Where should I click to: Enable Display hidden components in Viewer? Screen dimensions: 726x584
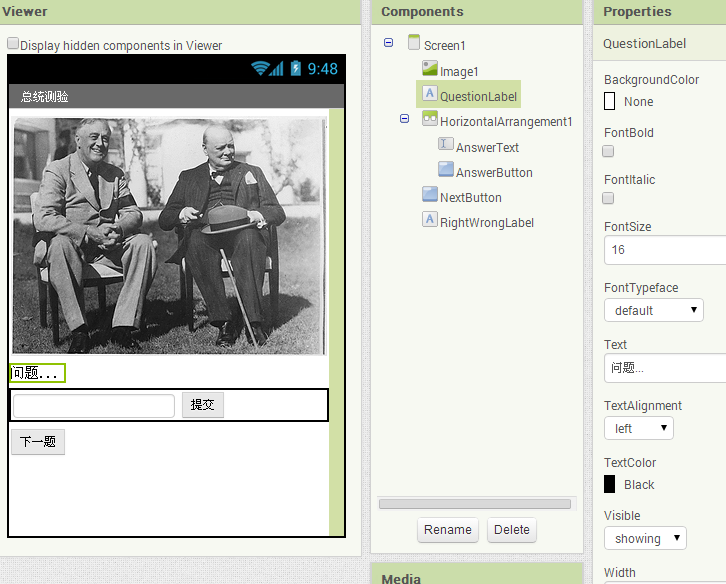13,44
